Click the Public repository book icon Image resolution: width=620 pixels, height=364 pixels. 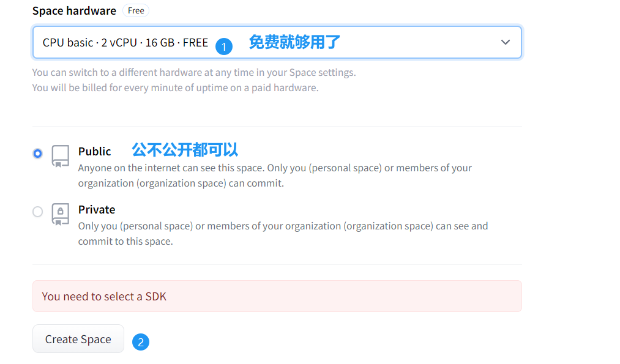(60, 155)
